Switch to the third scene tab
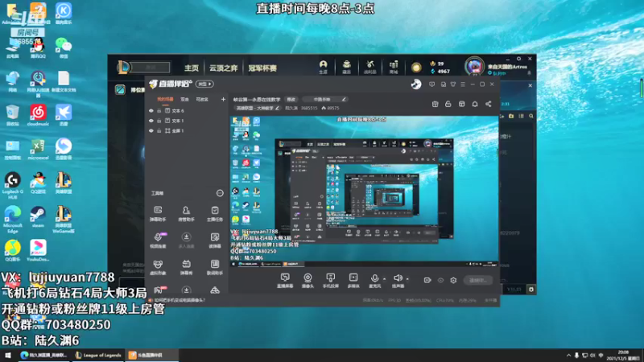This screenshot has height=362, width=644. [202, 99]
